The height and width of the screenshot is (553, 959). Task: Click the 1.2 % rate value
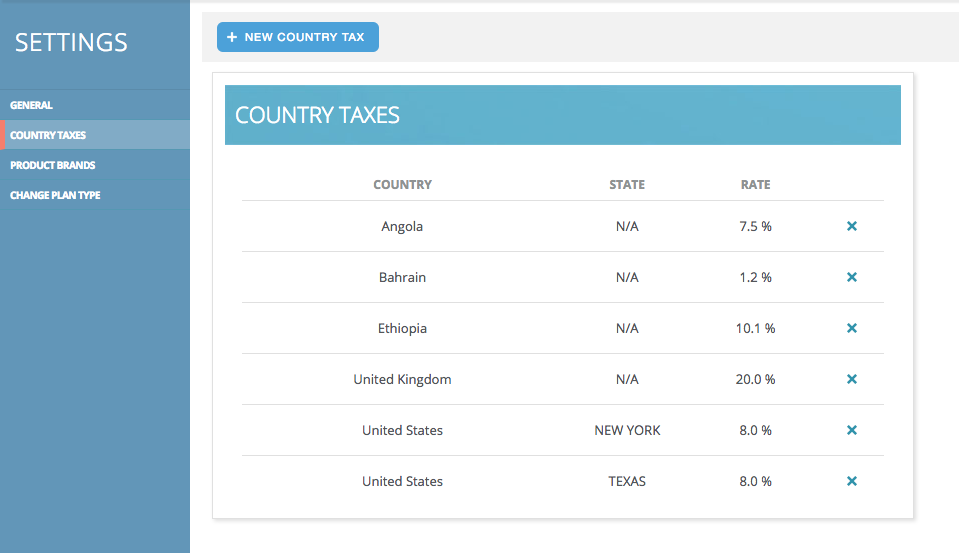tap(755, 277)
